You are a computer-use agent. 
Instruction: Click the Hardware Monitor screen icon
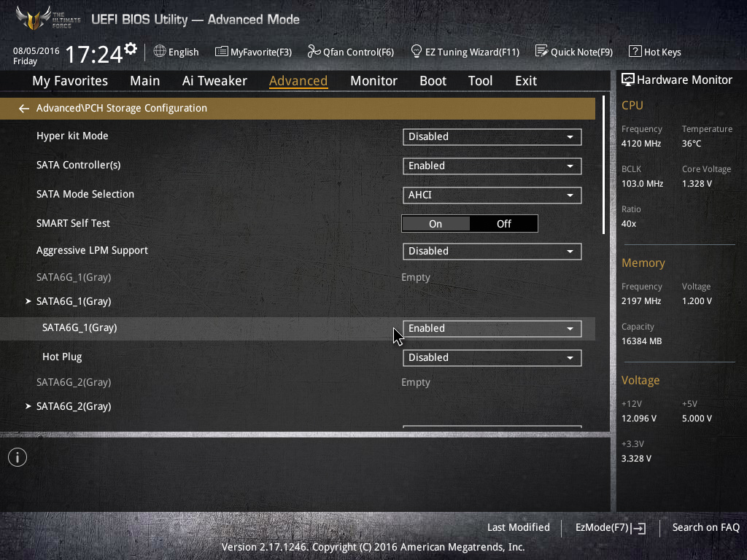[628, 80]
